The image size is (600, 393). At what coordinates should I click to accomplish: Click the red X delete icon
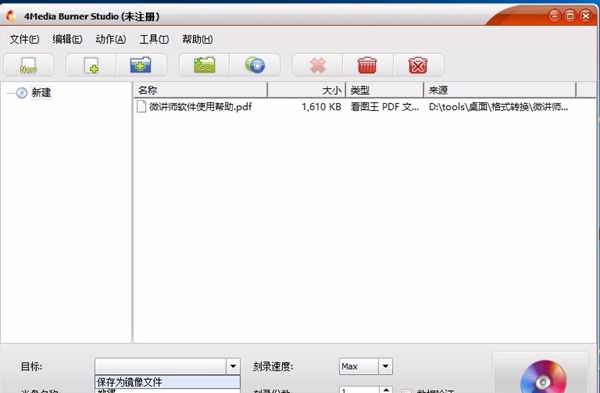(318, 65)
